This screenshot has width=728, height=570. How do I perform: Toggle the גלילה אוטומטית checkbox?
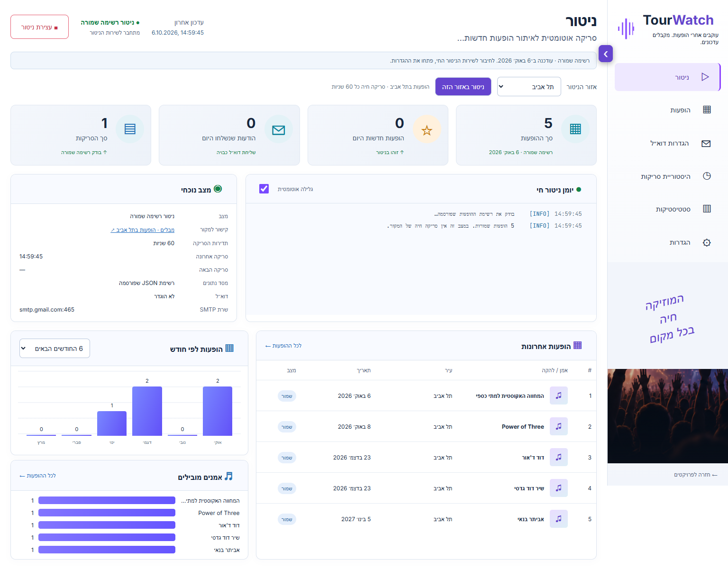click(264, 189)
